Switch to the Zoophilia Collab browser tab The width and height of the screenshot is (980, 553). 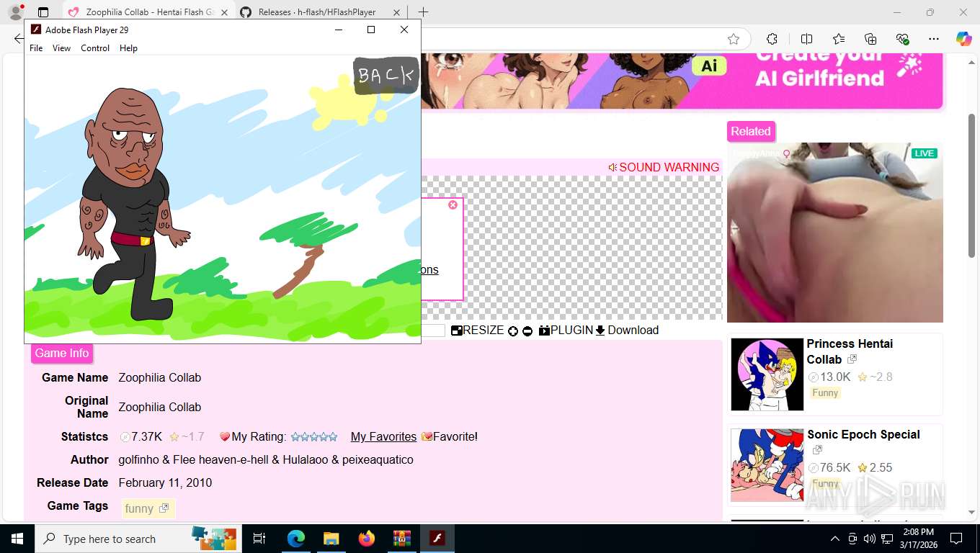click(148, 12)
